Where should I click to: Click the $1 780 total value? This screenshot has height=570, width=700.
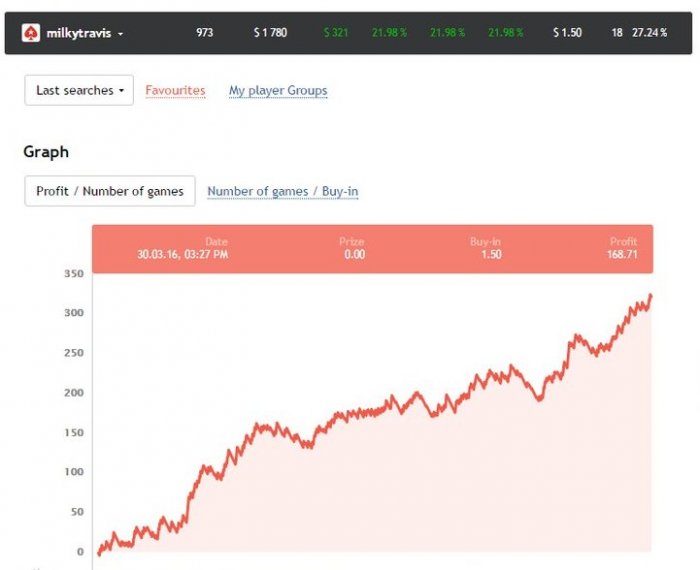point(270,33)
